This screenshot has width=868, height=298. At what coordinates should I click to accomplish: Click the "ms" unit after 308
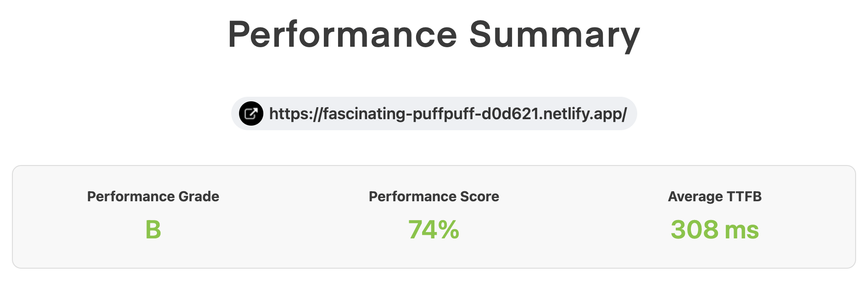[x=741, y=230]
